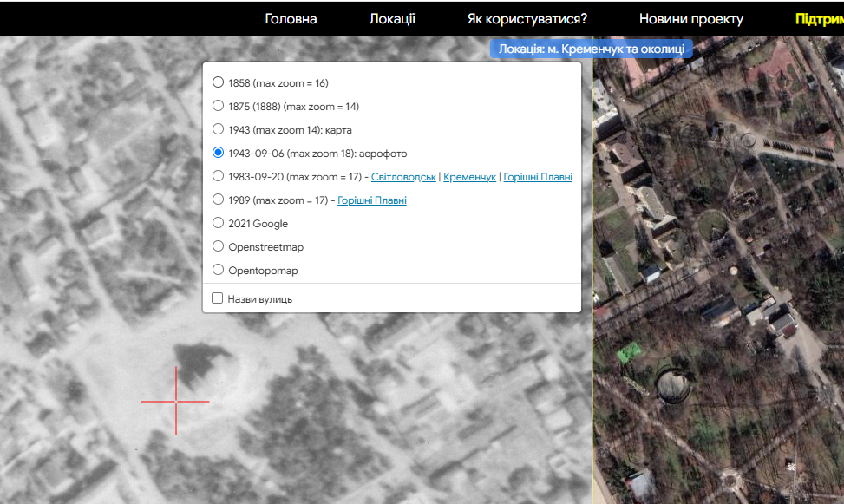844x504 pixels.
Task: Open the Горішні Плавні link in the 1989 row
Action: coord(371,200)
